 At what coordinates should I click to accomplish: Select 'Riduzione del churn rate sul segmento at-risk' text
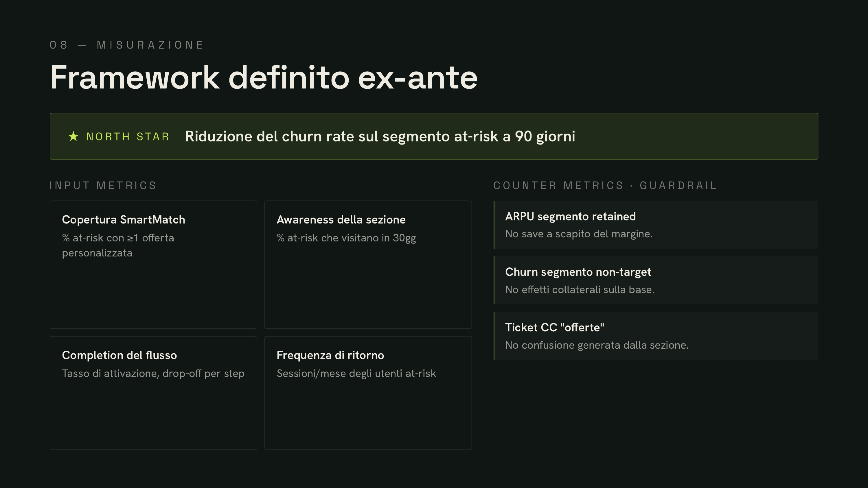coord(342,137)
